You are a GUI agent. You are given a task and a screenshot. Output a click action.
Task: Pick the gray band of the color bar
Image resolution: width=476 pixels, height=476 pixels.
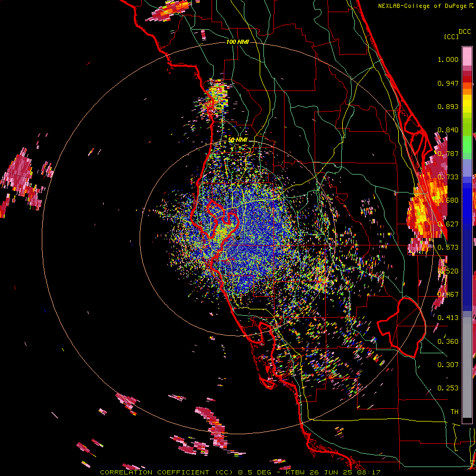(467, 368)
